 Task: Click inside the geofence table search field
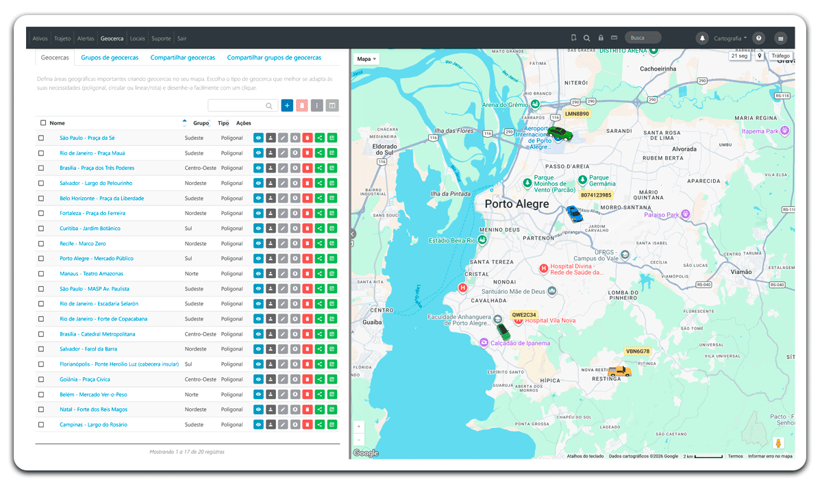242,105
